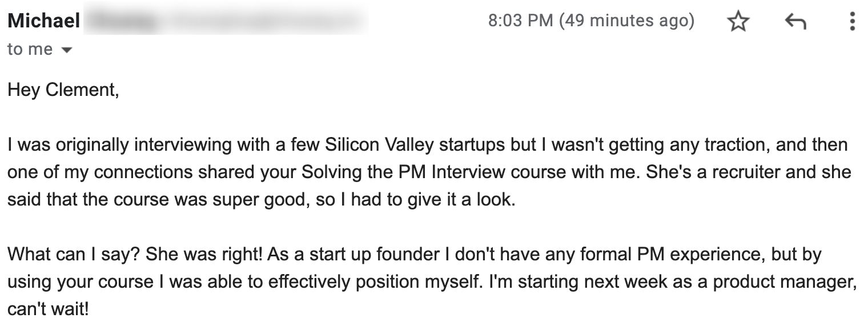Open the three-dot More options menu

point(852,22)
